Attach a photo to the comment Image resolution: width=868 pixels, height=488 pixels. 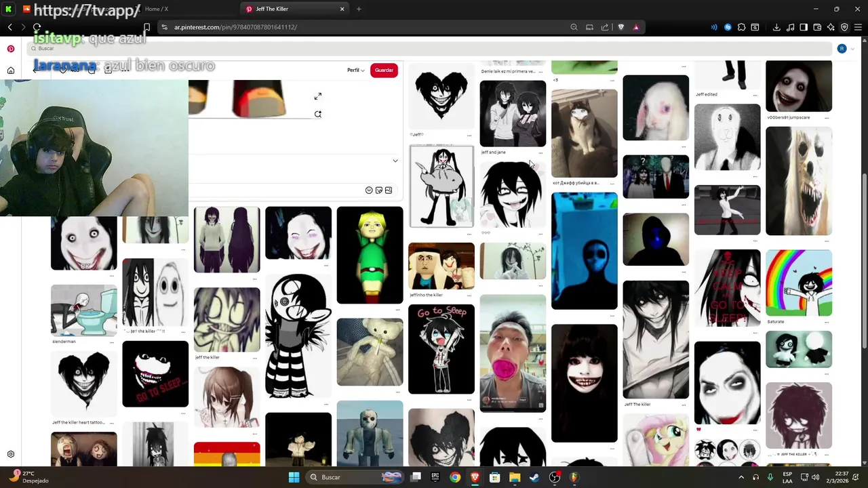click(389, 190)
